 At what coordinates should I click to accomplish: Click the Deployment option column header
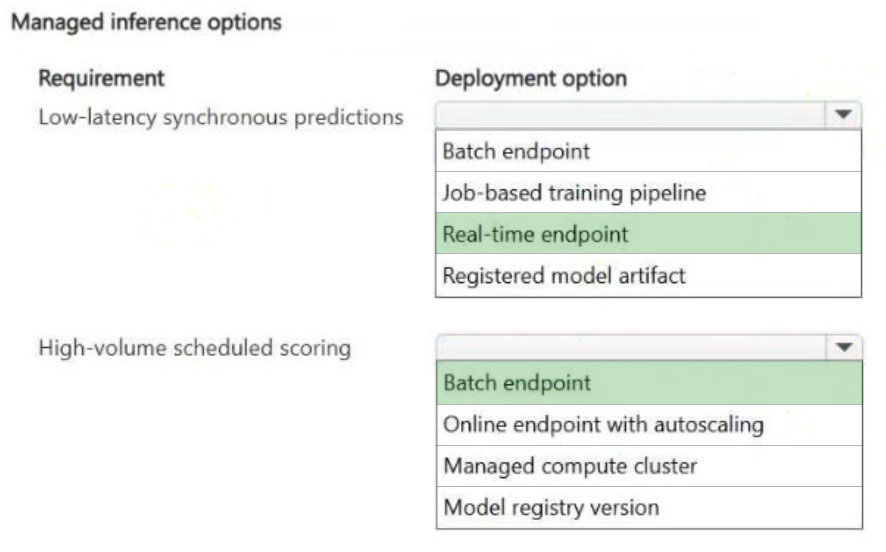click(531, 79)
